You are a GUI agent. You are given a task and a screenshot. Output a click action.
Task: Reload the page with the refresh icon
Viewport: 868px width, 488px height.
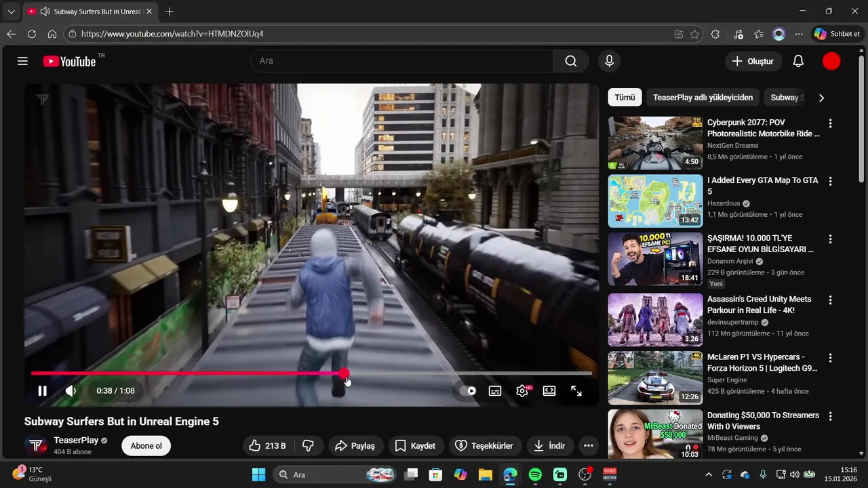32,34
